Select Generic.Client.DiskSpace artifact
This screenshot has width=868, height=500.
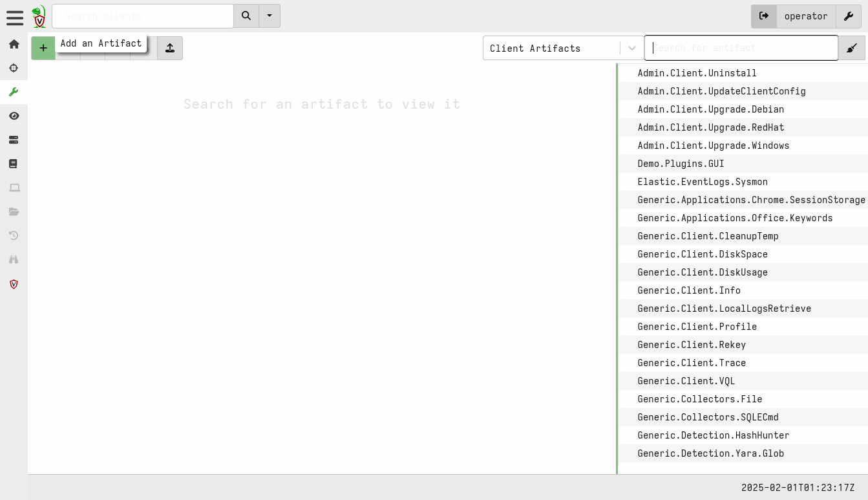click(x=743, y=254)
